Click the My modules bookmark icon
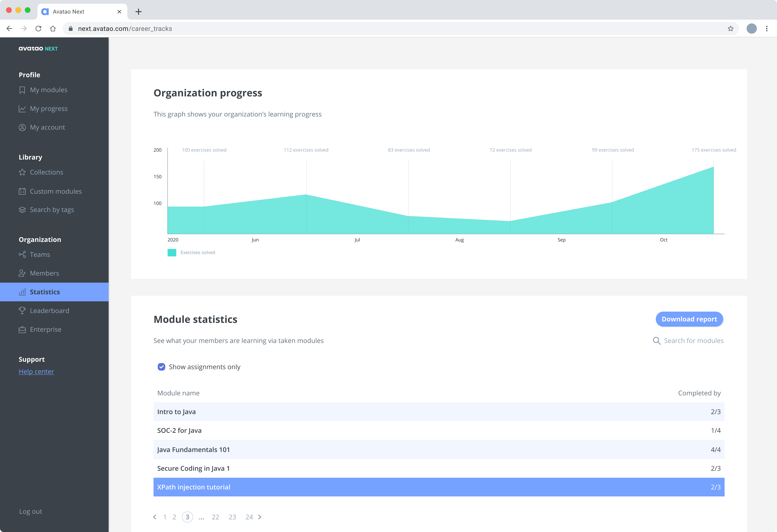The height and width of the screenshot is (532, 777). tap(22, 90)
